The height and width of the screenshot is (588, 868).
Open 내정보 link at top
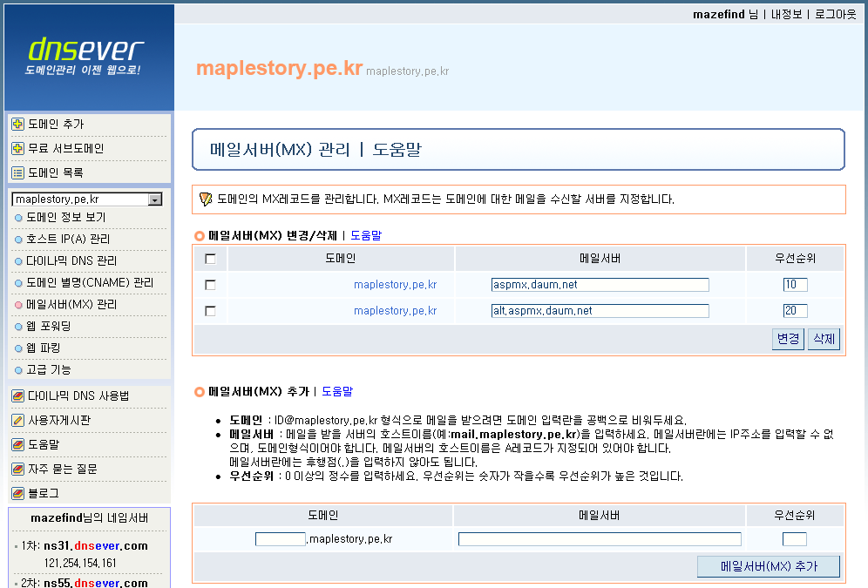[786, 15]
